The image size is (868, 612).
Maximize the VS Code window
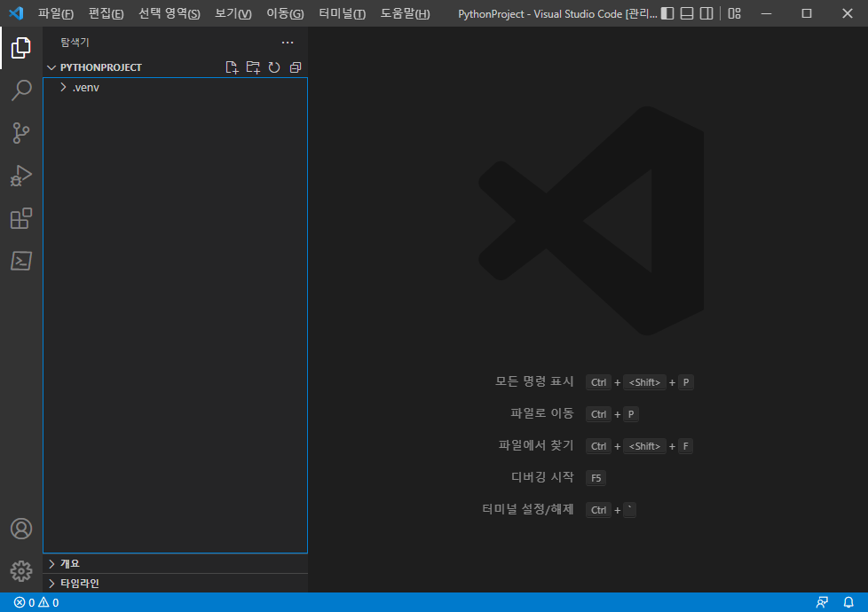pos(807,13)
